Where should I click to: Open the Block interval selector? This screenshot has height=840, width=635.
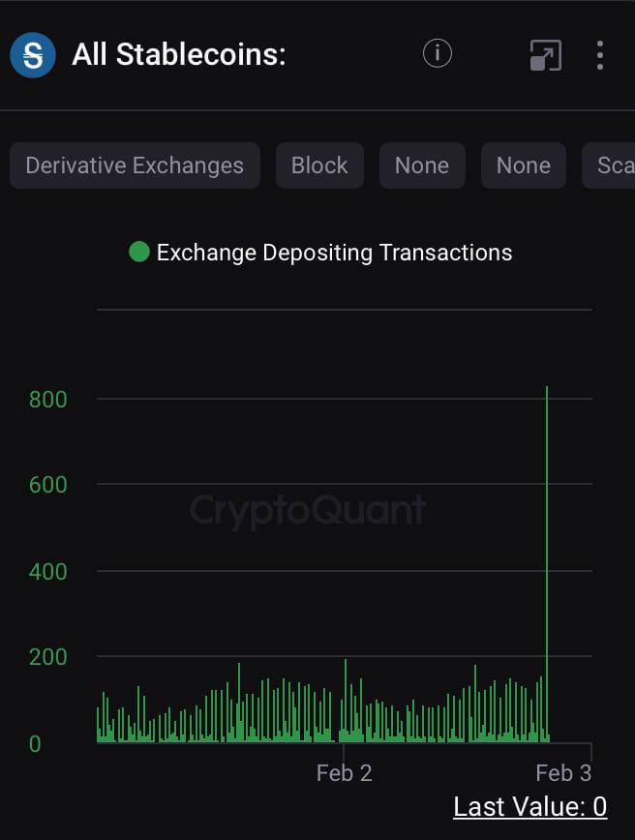coord(319,165)
